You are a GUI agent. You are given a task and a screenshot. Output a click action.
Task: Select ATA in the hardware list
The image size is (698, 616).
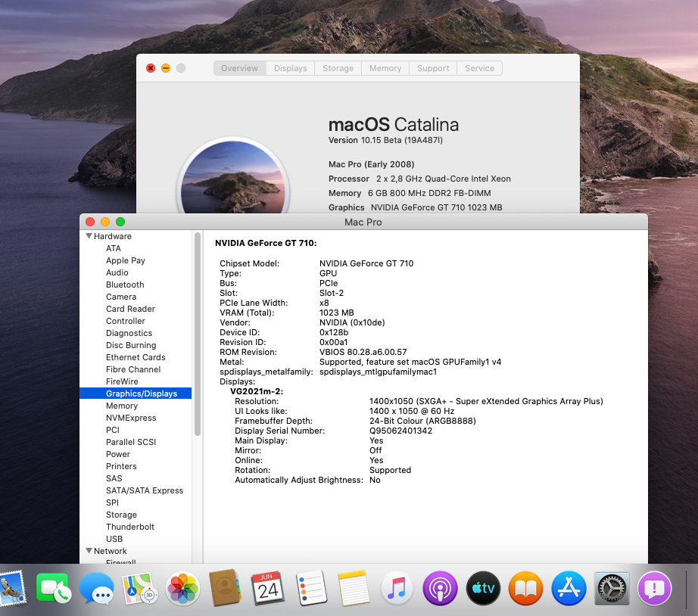[x=114, y=248]
